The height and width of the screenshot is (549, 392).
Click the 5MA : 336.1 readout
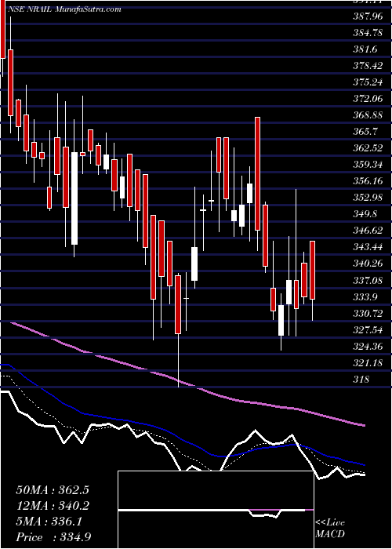coord(49,522)
